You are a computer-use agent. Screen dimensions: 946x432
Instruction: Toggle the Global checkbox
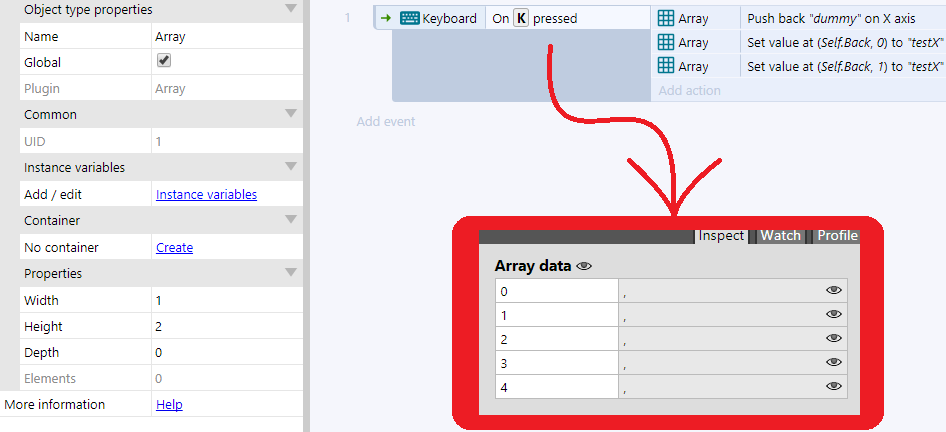pos(163,61)
